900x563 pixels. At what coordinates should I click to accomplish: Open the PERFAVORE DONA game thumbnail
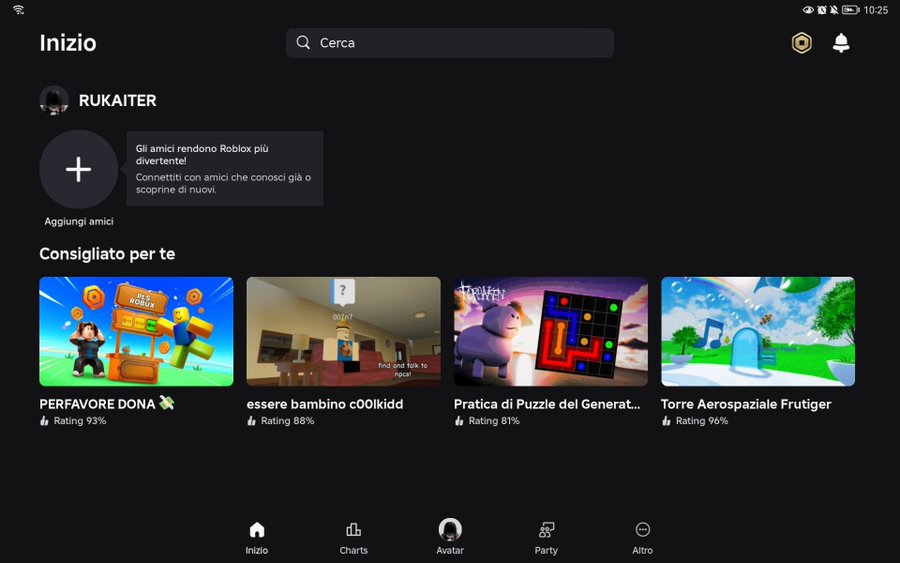tap(136, 332)
